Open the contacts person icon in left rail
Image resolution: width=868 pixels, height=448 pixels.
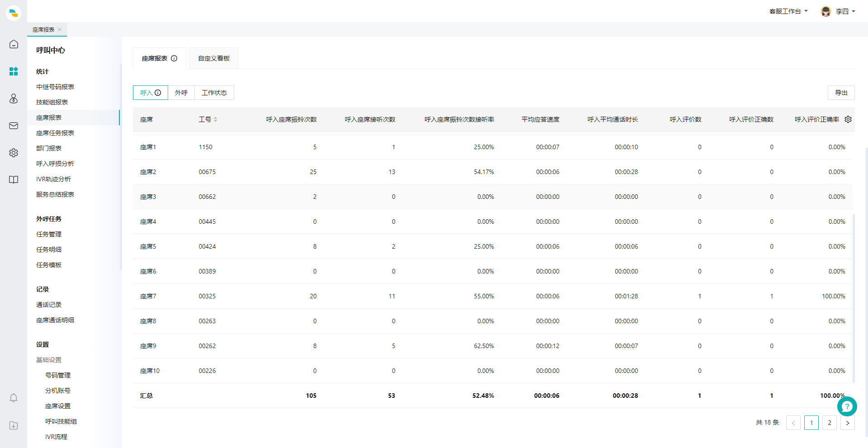point(14,99)
